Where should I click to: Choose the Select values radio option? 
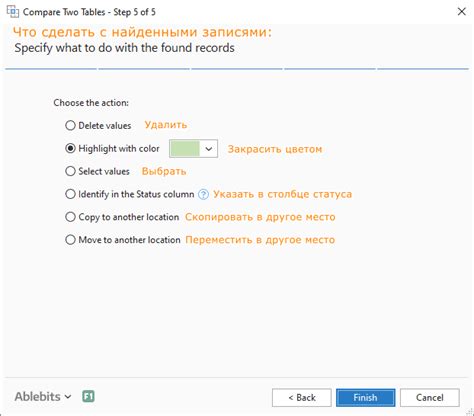pos(70,171)
